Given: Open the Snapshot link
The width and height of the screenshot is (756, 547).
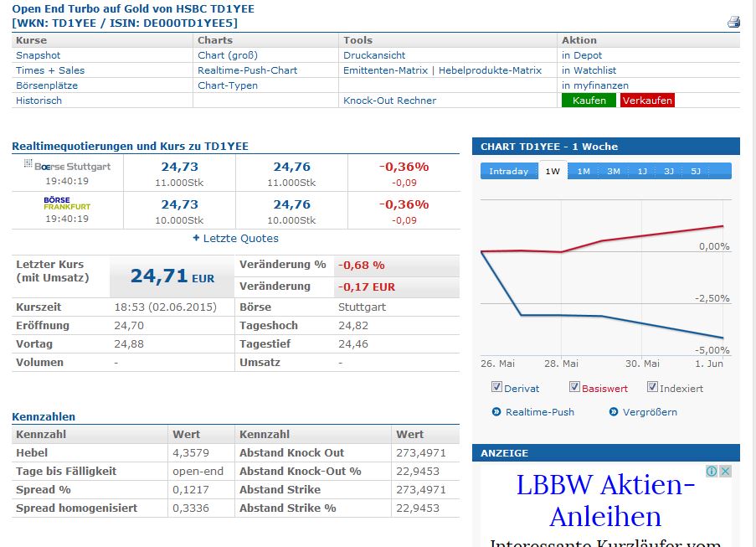Looking at the screenshot, I should (x=38, y=55).
